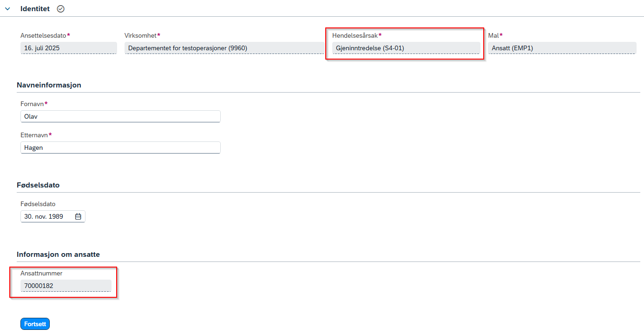This screenshot has width=644, height=335.
Task: Click the Virksomhet label
Action: click(x=140, y=35)
